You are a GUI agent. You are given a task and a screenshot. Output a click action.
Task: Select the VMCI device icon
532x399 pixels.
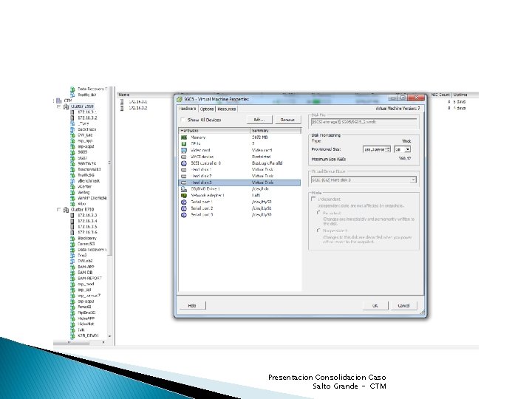point(184,157)
